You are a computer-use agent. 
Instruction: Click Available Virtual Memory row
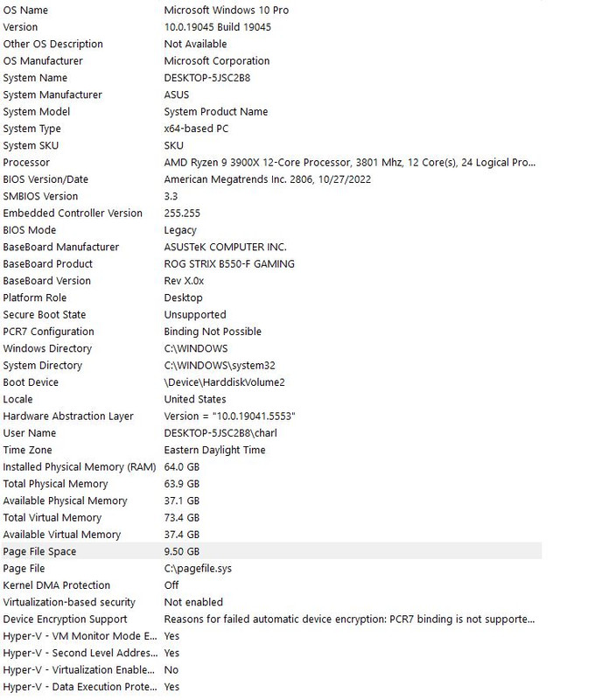tap(271, 535)
